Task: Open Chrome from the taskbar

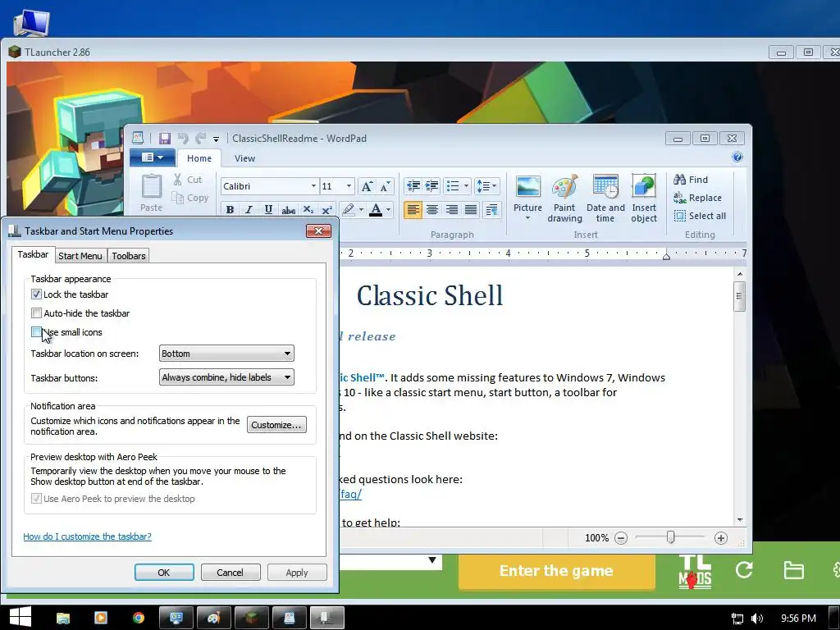Action: (x=139, y=618)
